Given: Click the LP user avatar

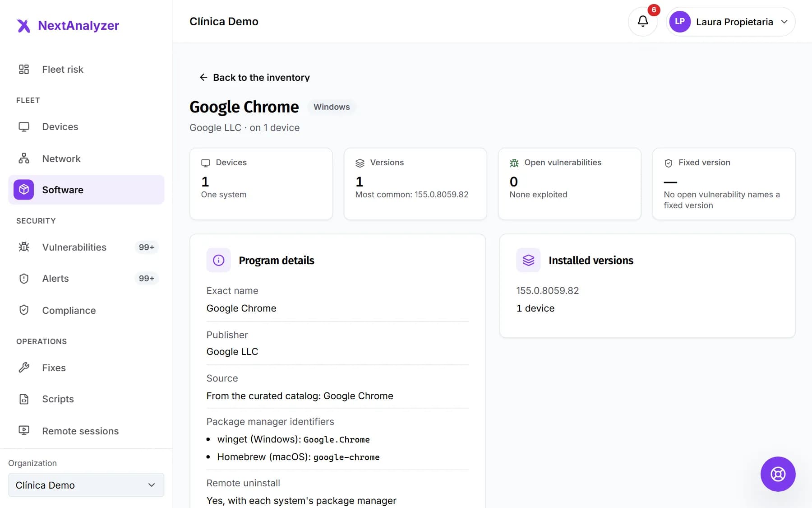Looking at the screenshot, I should (x=680, y=22).
